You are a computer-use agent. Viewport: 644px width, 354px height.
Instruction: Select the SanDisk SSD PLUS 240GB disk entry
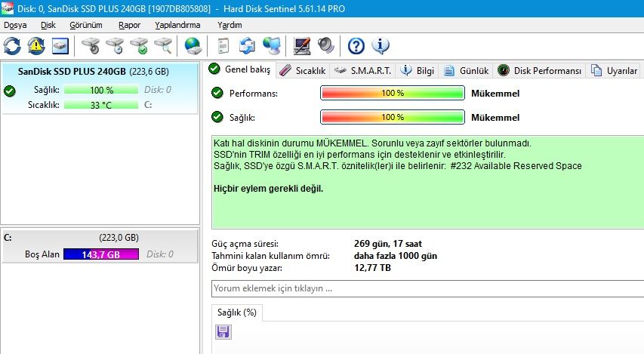[x=100, y=88]
